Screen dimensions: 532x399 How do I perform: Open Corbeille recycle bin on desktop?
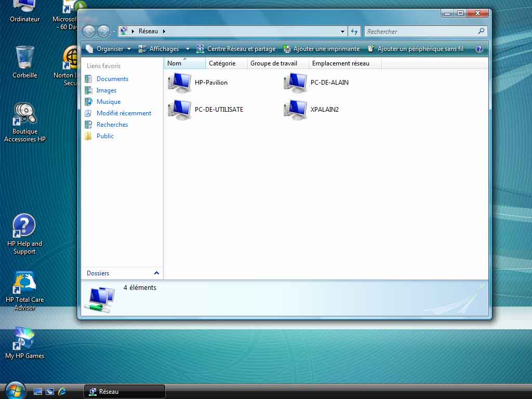[24, 57]
